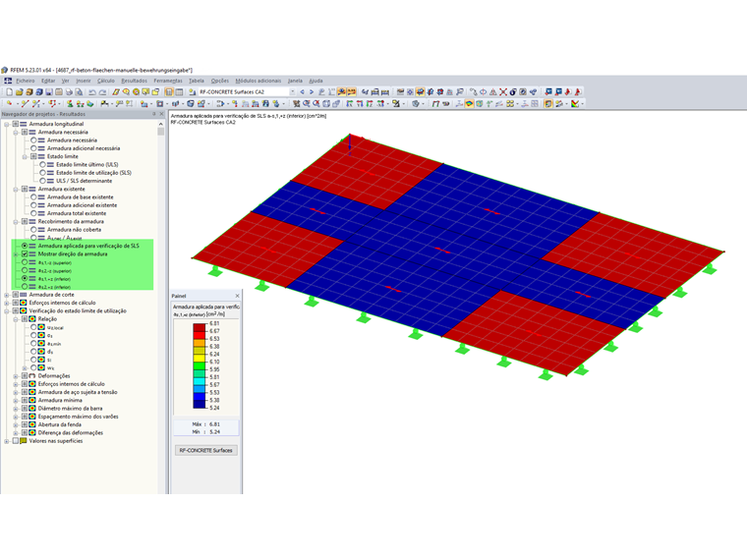The width and height of the screenshot is (747, 560).
Task: Pin the project navigator panel
Action: (154, 114)
